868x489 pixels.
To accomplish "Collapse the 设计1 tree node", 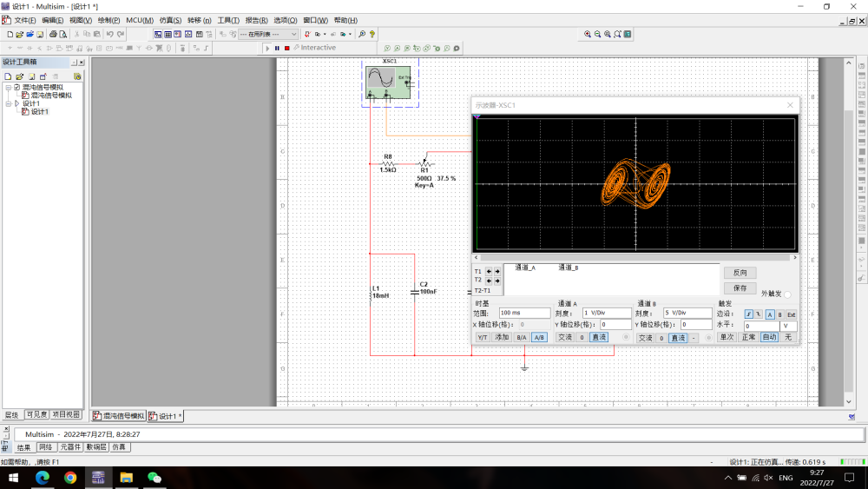I will tap(8, 103).
